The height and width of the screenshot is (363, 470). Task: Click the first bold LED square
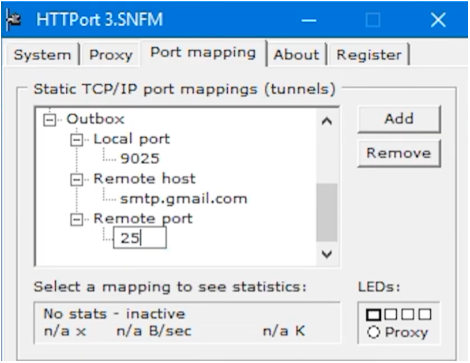(x=373, y=315)
